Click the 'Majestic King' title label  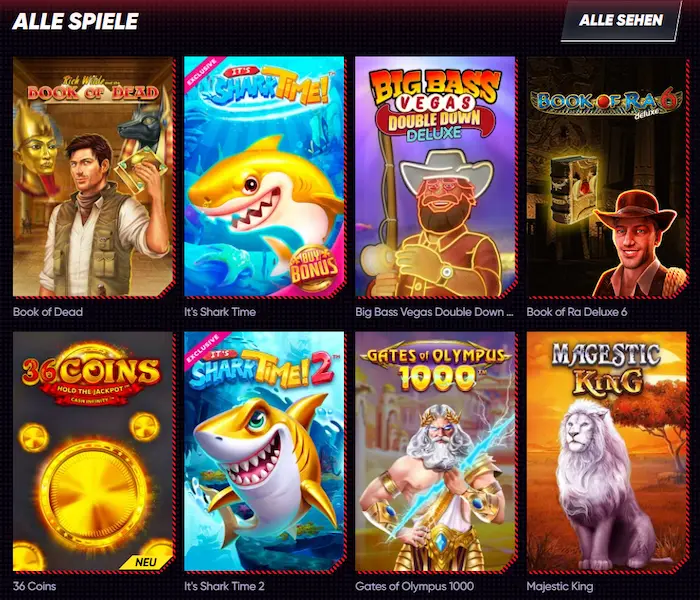[560, 586]
